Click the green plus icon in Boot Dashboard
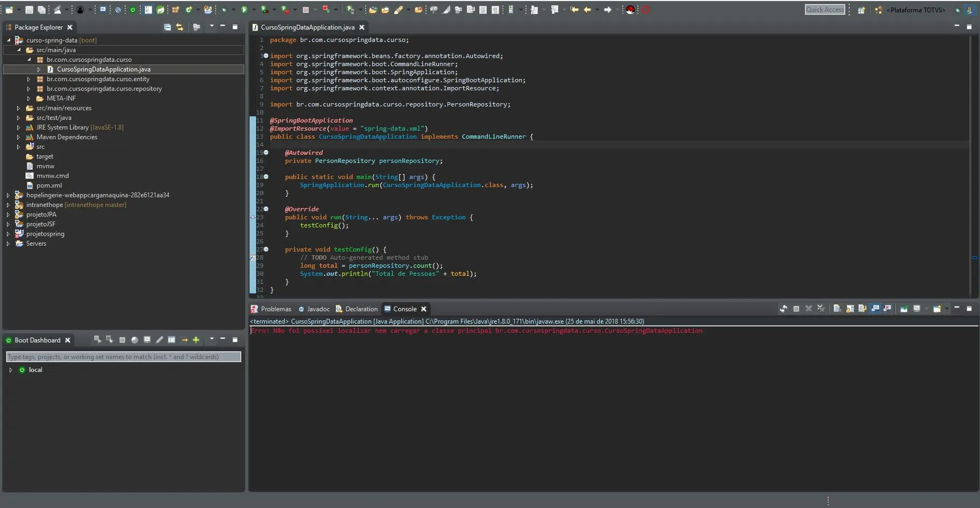This screenshot has width=980, height=508. (196, 340)
